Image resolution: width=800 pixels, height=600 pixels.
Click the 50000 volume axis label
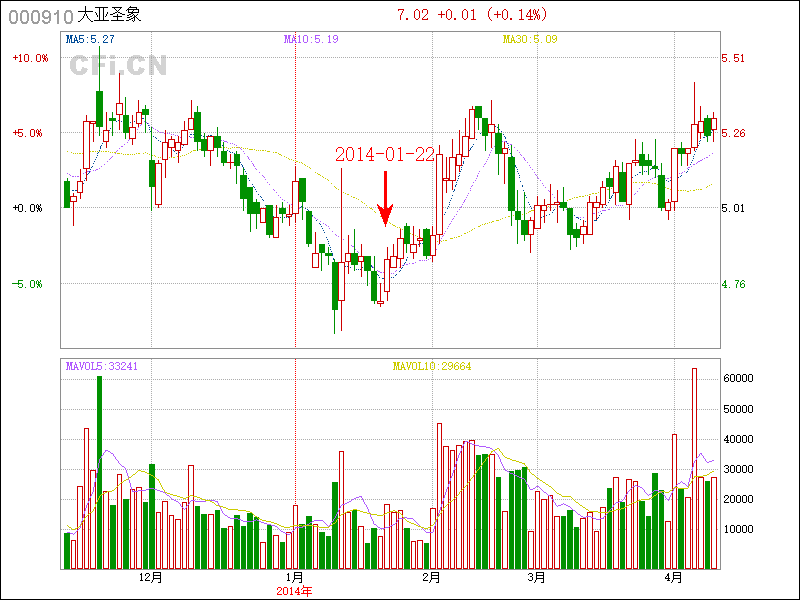738,409
